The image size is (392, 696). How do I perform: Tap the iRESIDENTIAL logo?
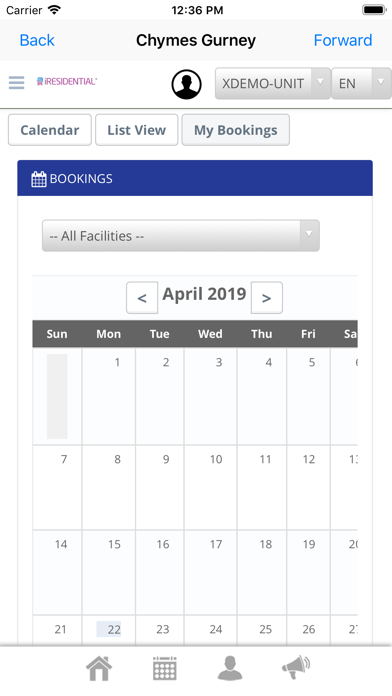67,81
